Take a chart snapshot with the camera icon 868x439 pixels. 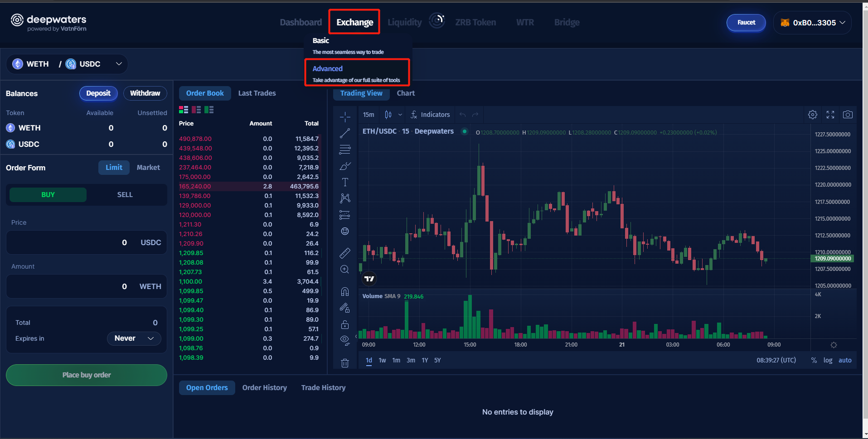(x=848, y=115)
